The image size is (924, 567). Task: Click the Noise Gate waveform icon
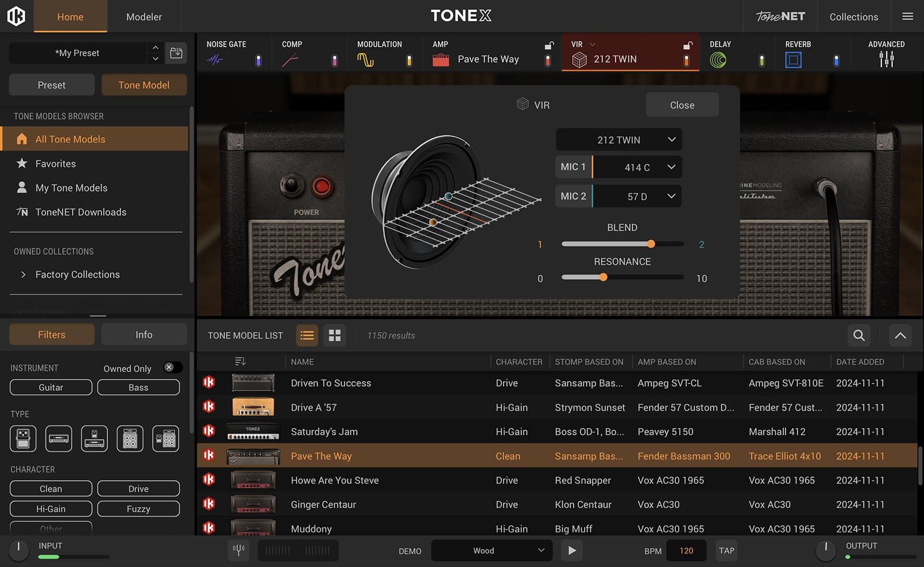(x=215, y=60)
